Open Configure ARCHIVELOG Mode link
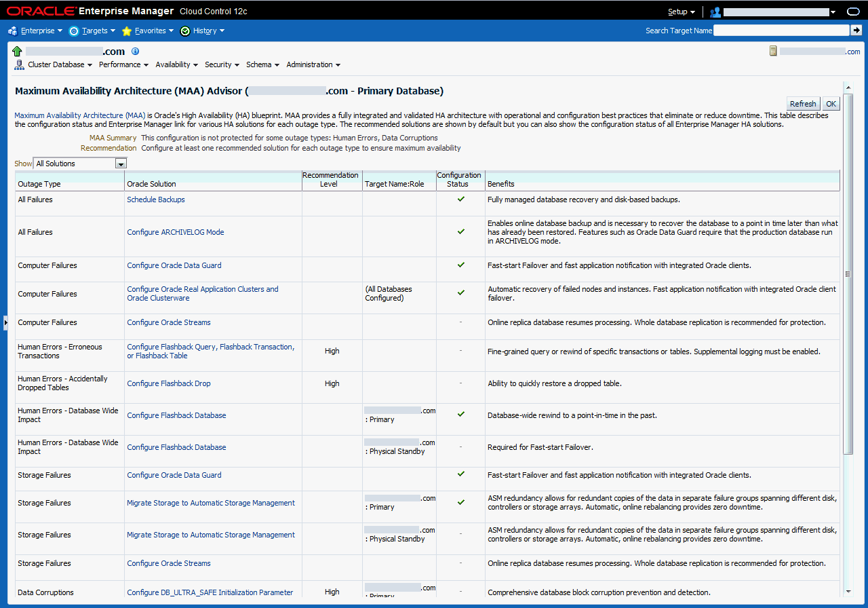This screenshot has width=868, height=608. click(176, 232)
